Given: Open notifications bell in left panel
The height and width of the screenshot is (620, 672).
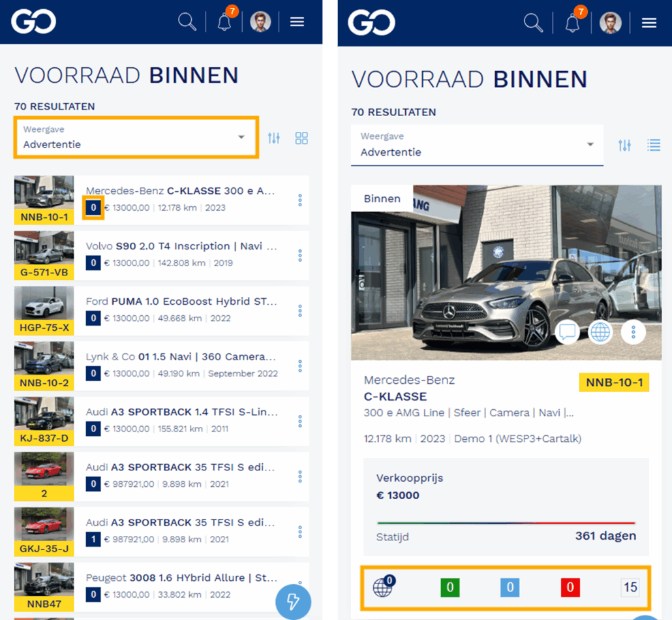Looking at the screenshot, I should [224, 22].
